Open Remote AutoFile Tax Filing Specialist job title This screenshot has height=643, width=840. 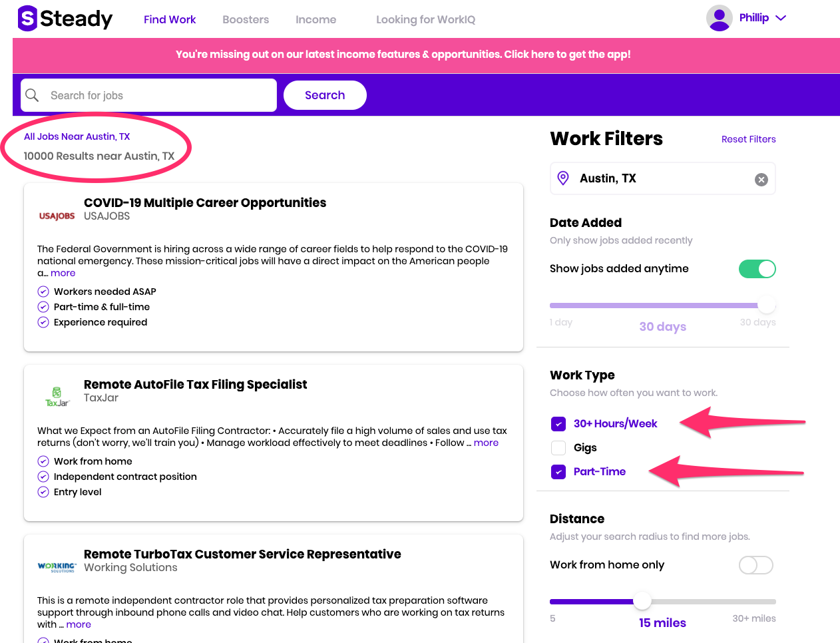(196, 384)
